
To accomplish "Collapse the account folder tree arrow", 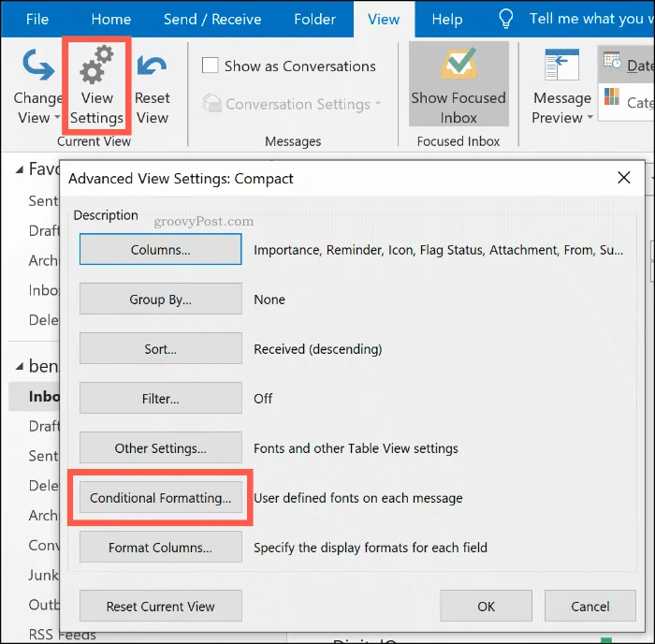I will click(20, 367).
